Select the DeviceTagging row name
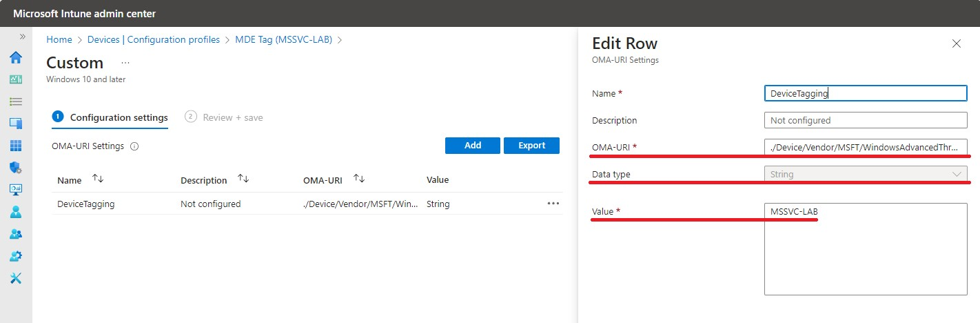Viewport: 980px width, 323px height. coord(86,204)
